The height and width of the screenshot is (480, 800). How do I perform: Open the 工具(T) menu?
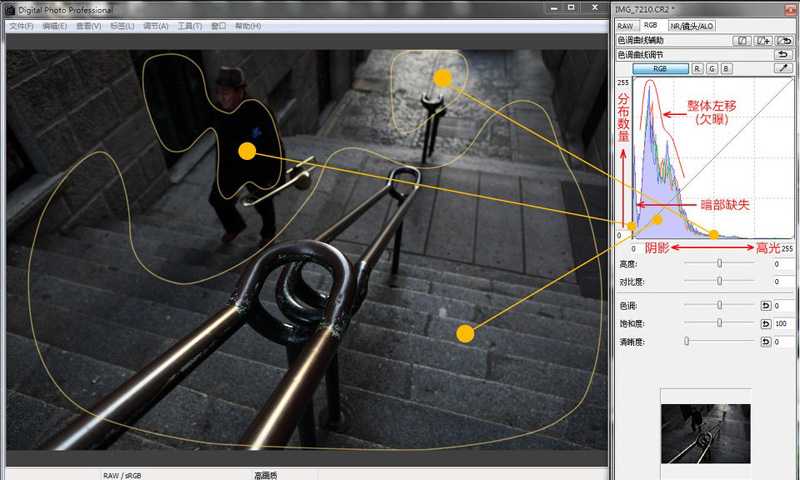click(190, 26)
